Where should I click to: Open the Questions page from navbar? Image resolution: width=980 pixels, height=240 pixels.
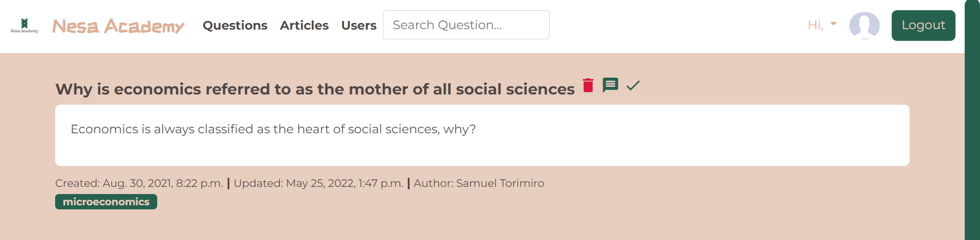point(235,25)
